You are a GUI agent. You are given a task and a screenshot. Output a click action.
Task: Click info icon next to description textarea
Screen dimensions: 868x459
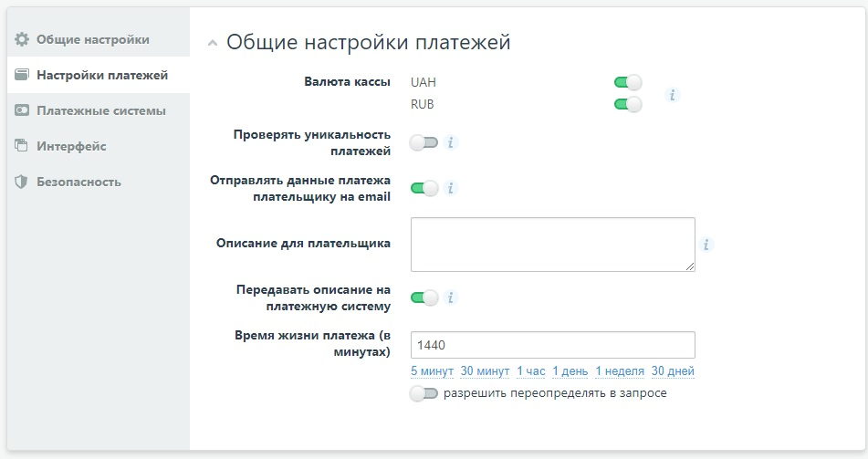706,245
